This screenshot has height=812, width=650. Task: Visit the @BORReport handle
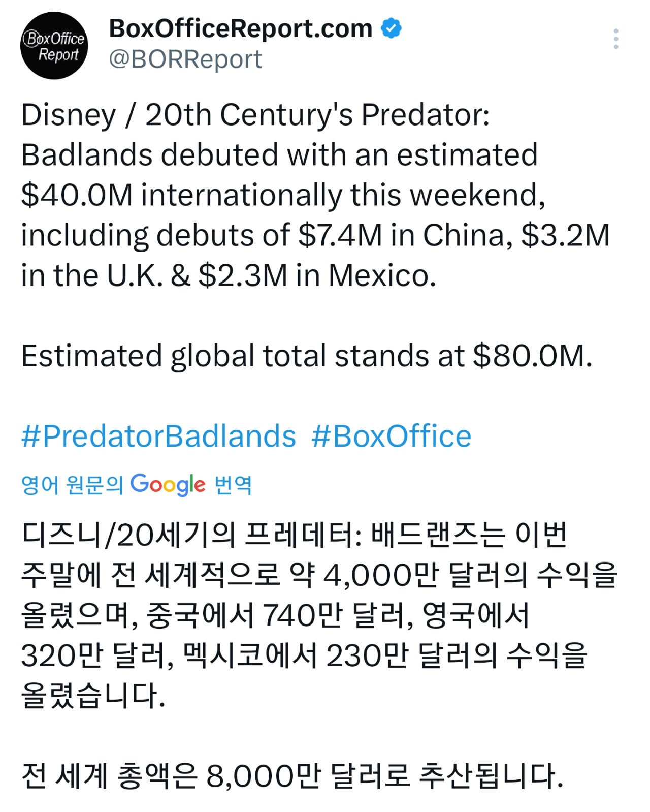click(185, 59)
